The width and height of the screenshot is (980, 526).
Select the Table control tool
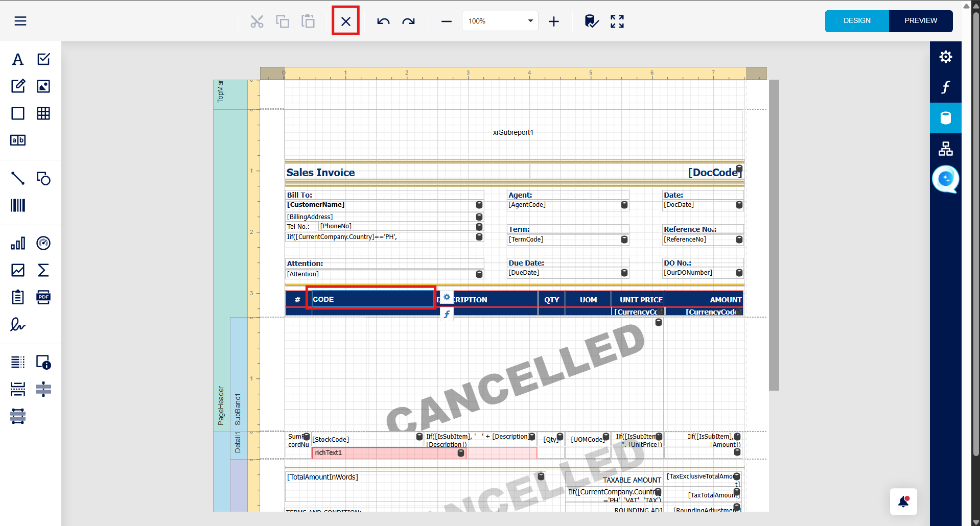click(43, 113)
